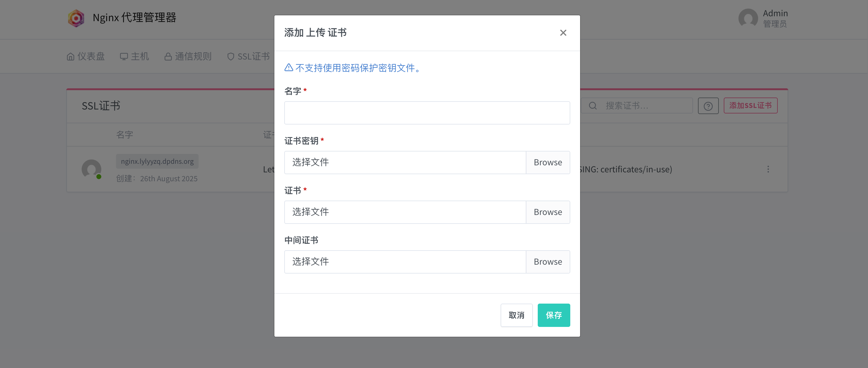Click the warning triangle icon in dialog
This screenshot has width=868, height=368.
(289, 68)
